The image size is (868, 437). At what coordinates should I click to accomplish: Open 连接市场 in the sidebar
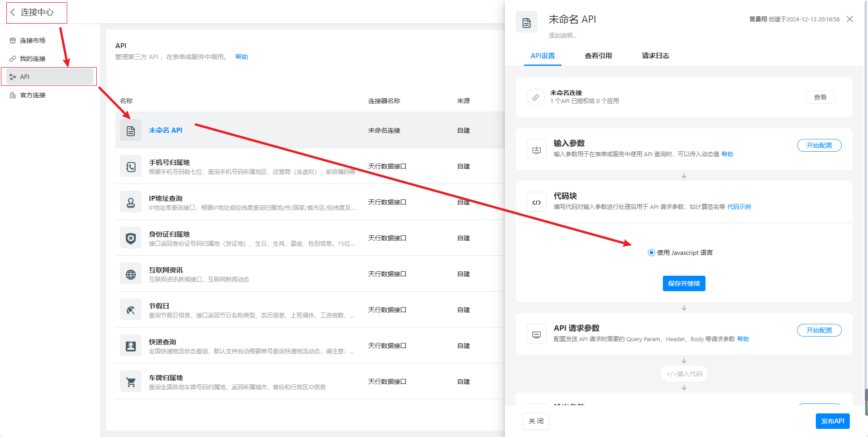click(x=32, y=40)
